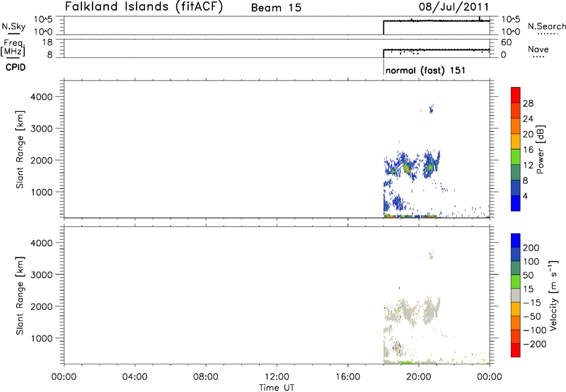The width and height of the screenshot is (566, 392).
Task: Click the Velocity colorbar segment between -100 and -200
Action: (516, 336)
